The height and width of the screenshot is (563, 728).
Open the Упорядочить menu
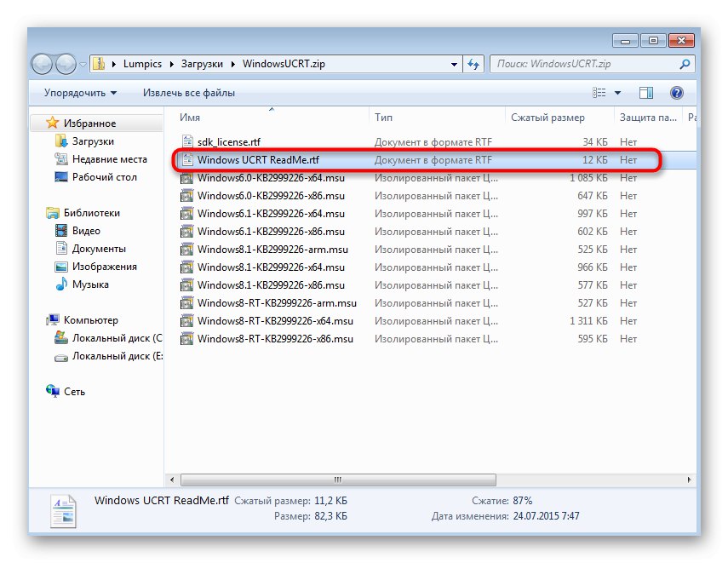pyautogui.click(x=80, y=93)
